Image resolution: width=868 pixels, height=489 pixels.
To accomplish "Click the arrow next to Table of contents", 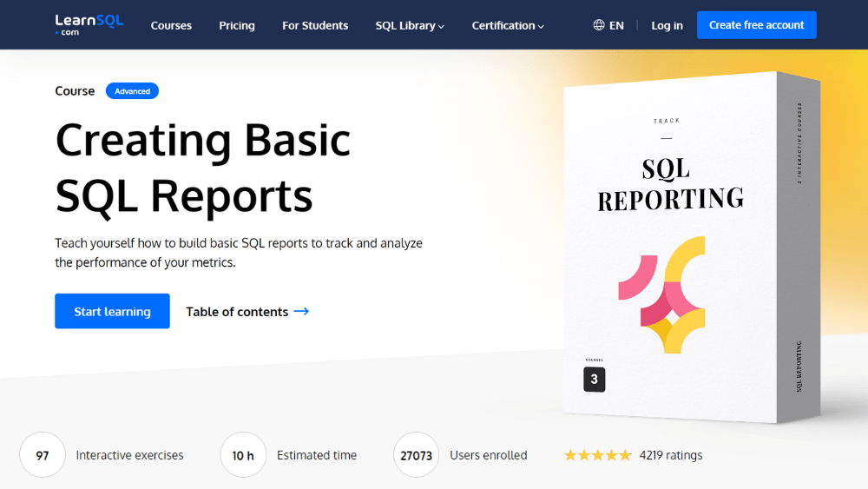I will (301, 311).
